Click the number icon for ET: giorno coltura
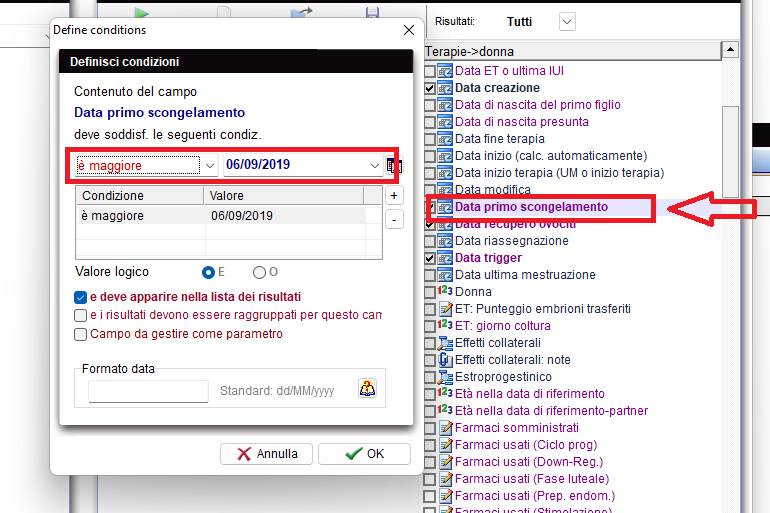 point(445,325)
